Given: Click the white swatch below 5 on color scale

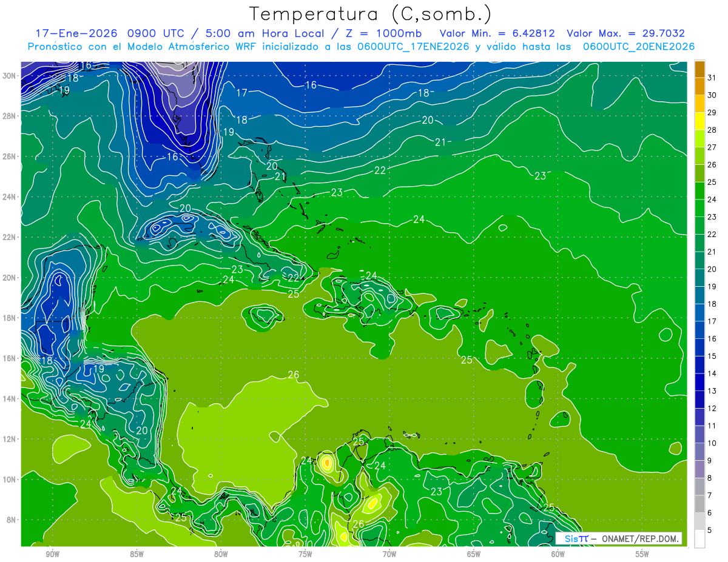Looking at the screenshot, I should tap(699, 539).
